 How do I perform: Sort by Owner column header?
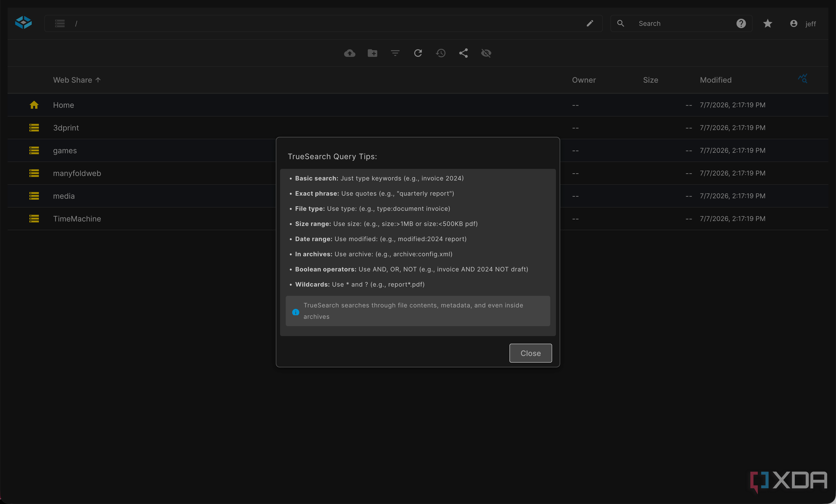[x=584, y=80]
